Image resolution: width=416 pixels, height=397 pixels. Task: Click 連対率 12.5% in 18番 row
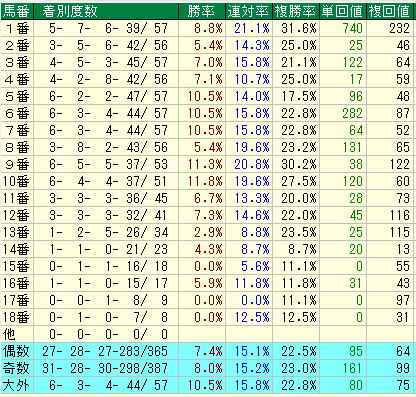252,318
